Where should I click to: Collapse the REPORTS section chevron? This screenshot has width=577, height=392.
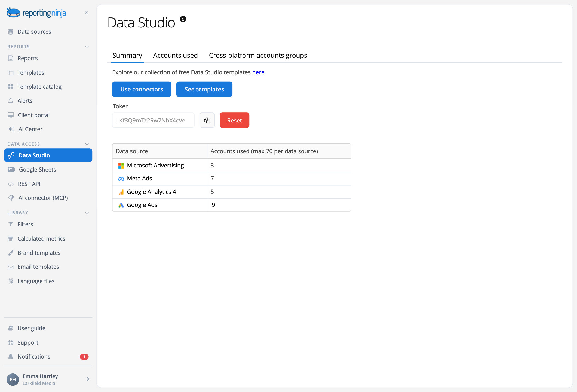tap(87, 47)
